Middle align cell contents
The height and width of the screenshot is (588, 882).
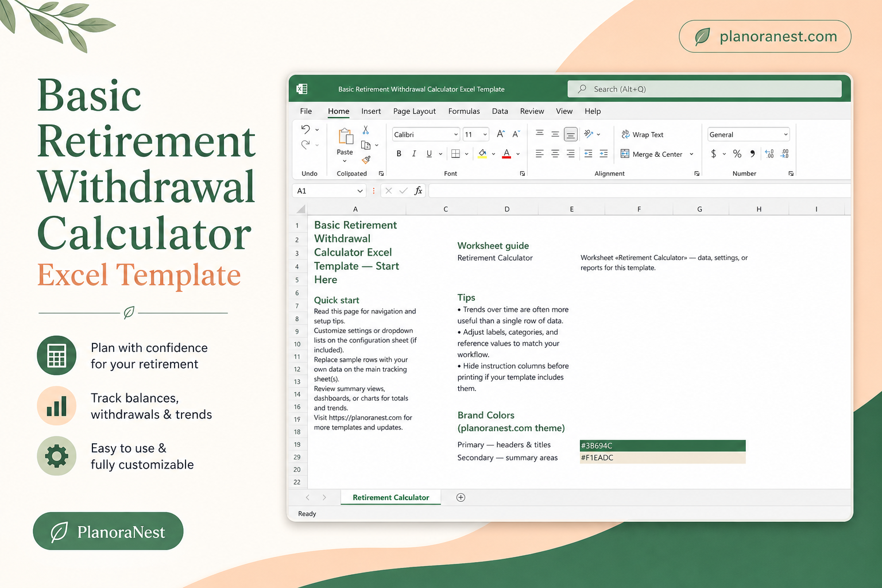pyautogui.click(x=555, y=134)
